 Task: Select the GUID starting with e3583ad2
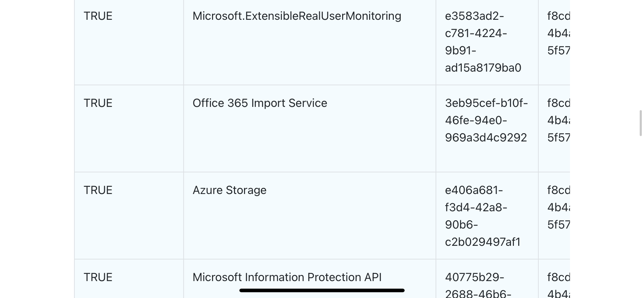(483, 42)
